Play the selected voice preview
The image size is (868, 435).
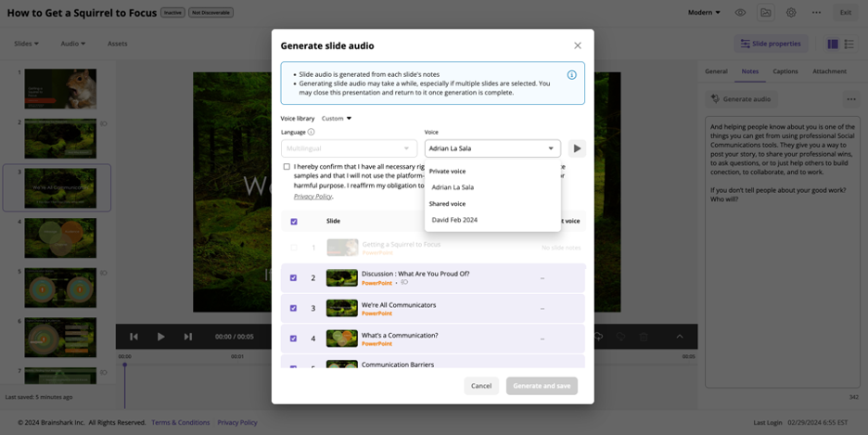(x=577, y=148)
